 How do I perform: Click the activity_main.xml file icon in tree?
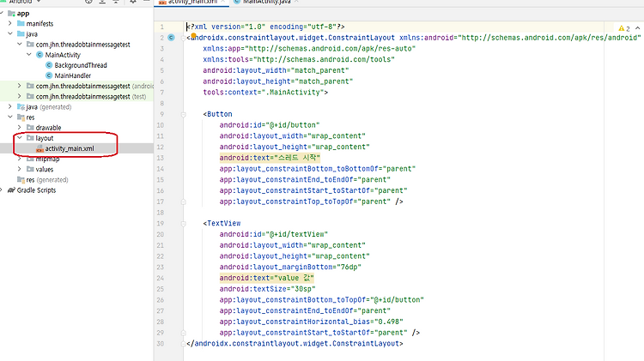39,149
